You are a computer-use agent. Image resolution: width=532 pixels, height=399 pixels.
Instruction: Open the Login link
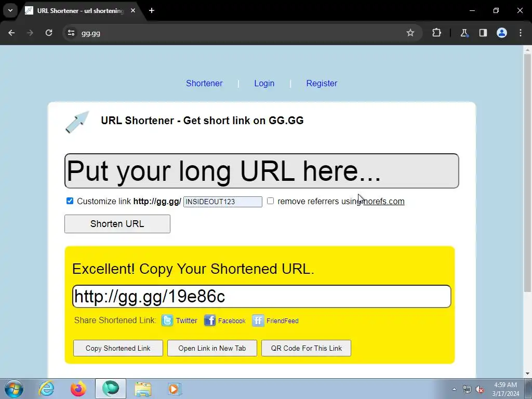pyautogui.click(x=264, y=84)
